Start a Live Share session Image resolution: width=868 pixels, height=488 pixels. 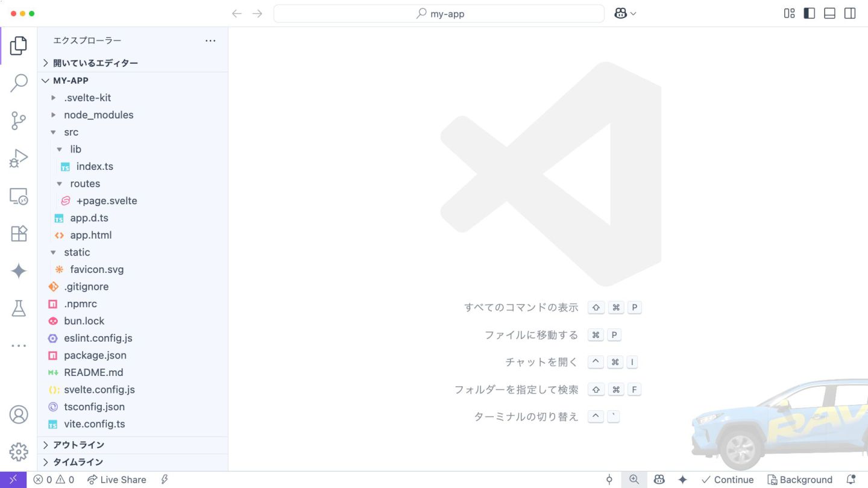coord(117,480)
